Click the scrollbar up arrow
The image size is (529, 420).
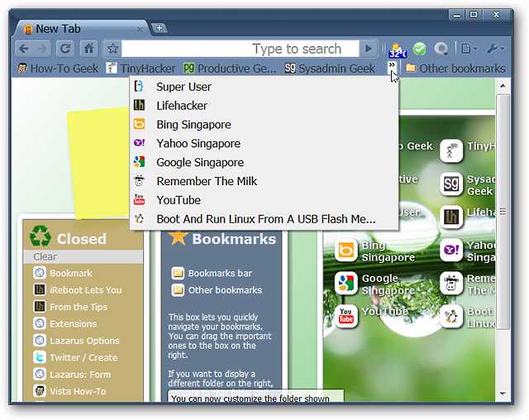point(503,86)
